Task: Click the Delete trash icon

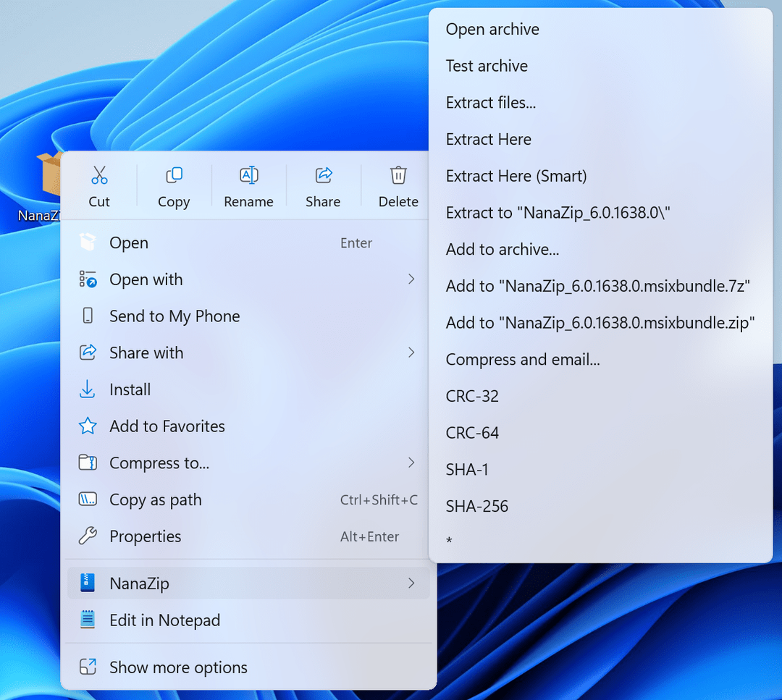Action: [398, 175]
